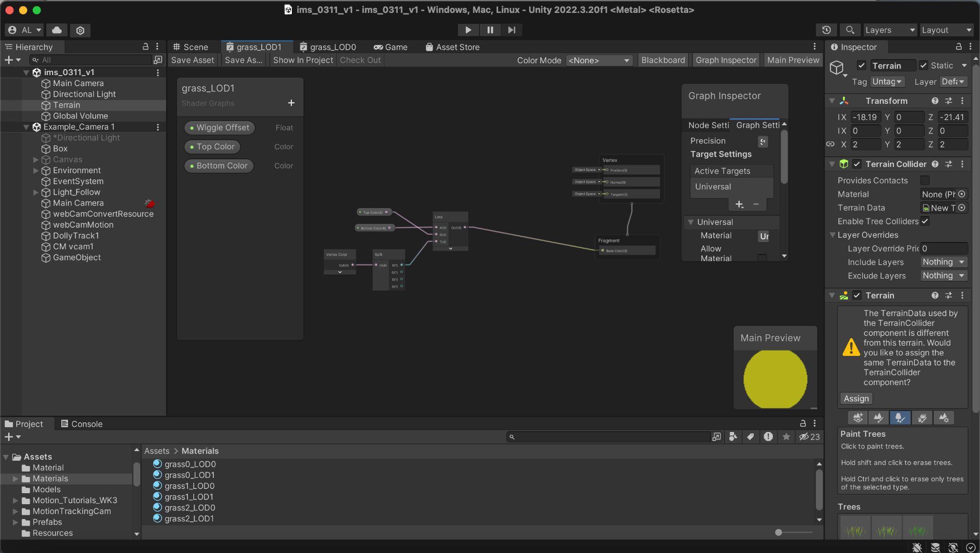
Task: Select the Terrain Settings gear tool
Action: [944, 418]
